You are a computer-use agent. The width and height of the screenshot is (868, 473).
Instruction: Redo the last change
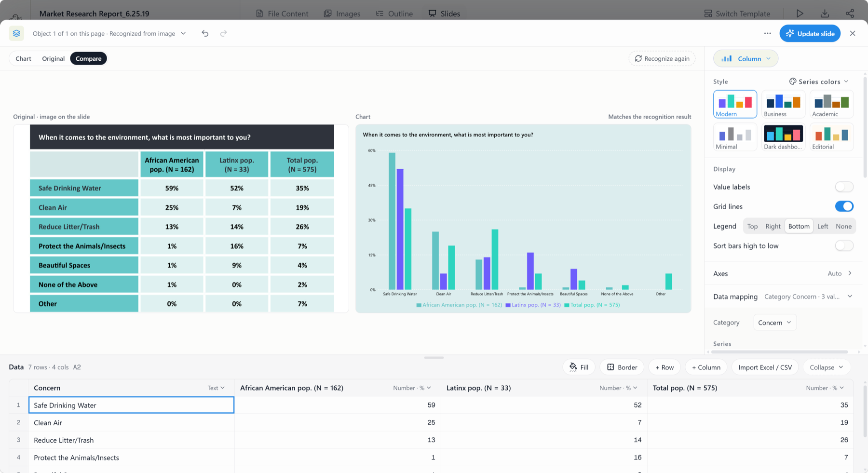[223, 33]
